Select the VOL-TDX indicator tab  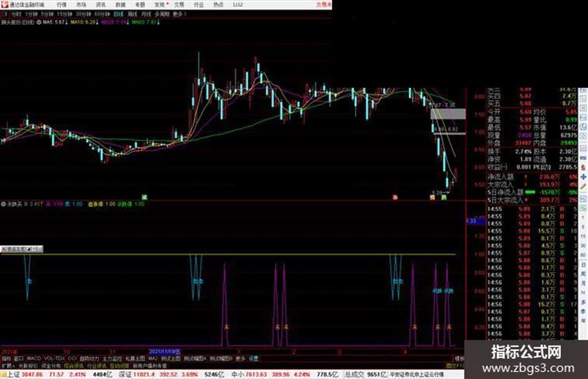tap(54, 358)
